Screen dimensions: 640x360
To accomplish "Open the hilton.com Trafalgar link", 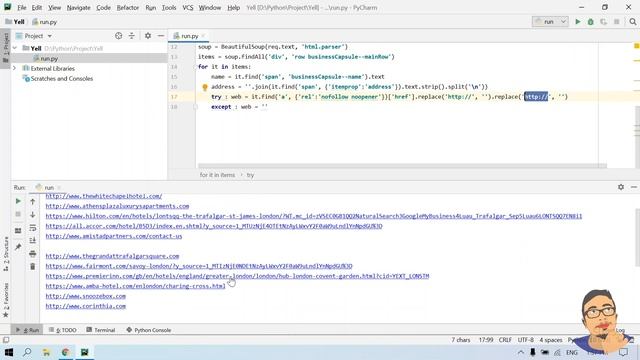I will coord(313,216).
